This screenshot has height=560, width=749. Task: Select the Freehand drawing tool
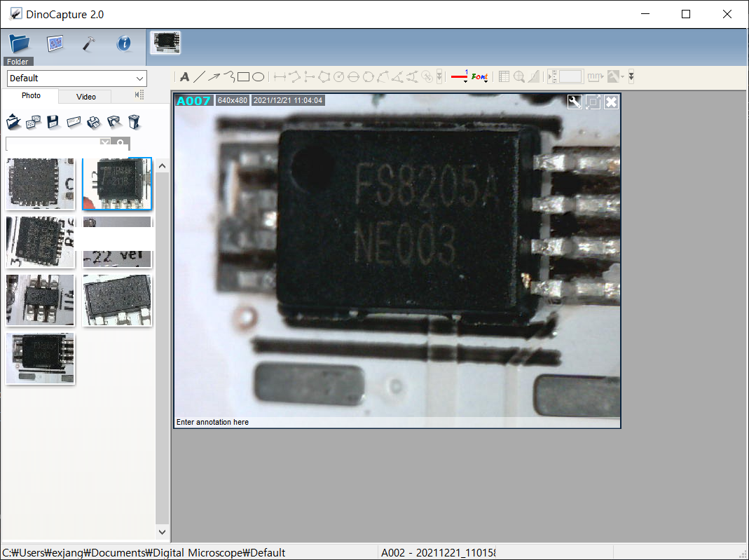point(229,77)
